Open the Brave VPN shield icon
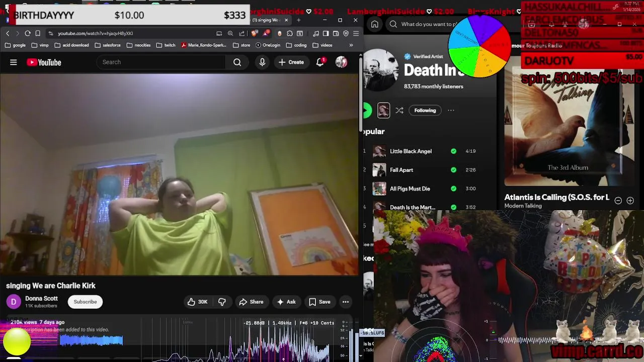Screen dimensions: 644x362 coord(346,33)
